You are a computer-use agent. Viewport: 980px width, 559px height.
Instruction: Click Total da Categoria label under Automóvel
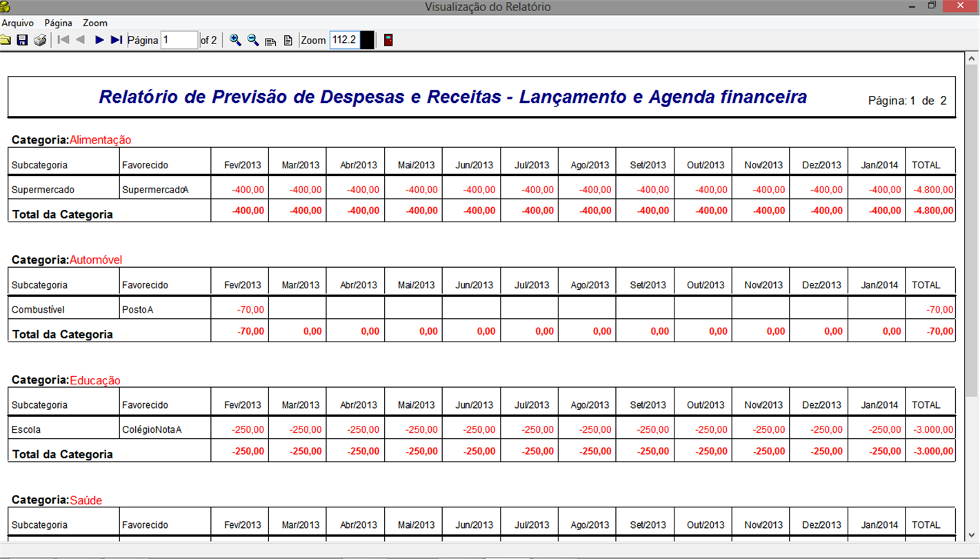pos(62,334)
